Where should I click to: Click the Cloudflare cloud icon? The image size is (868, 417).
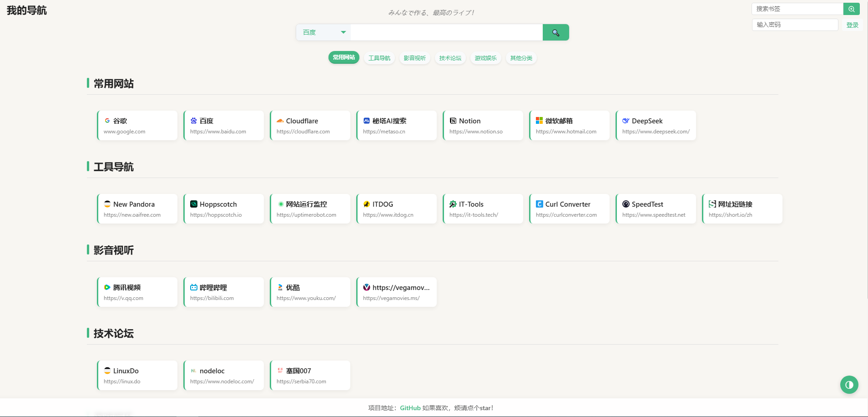coord(280,121)
